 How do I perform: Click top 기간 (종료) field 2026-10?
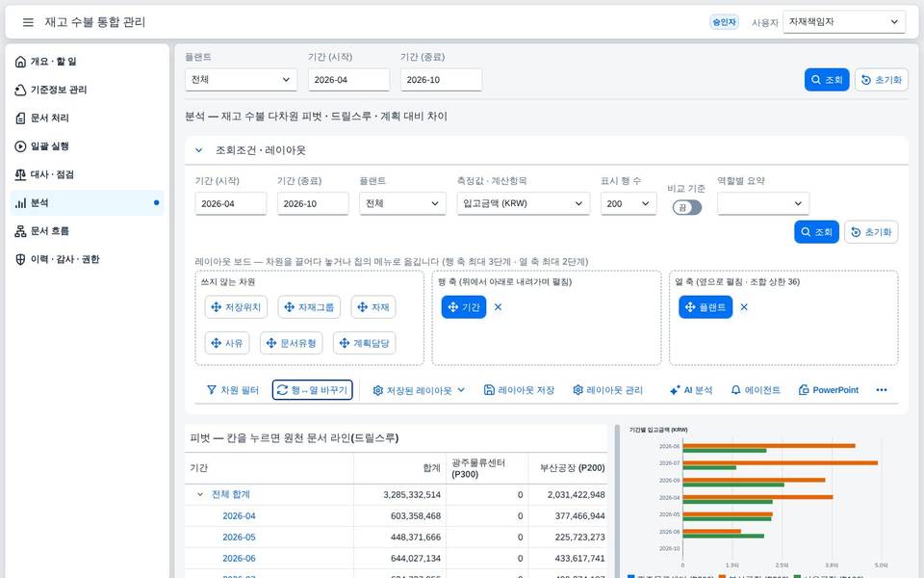(442, 80)
